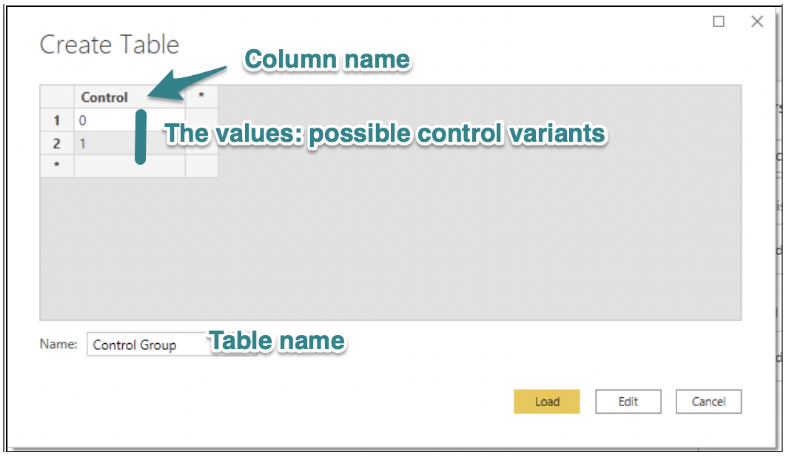
Task: Select empty Control cell in new row
Action: 130,166
